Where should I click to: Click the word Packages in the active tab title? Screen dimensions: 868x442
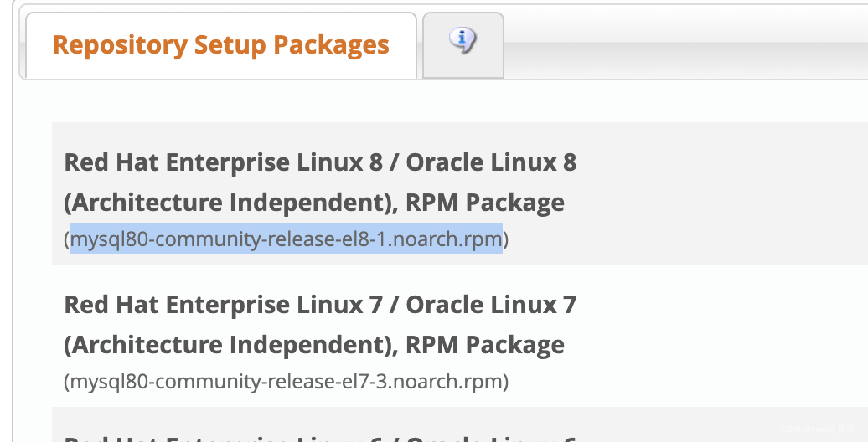pyautogui.click(x=335, y=45)
